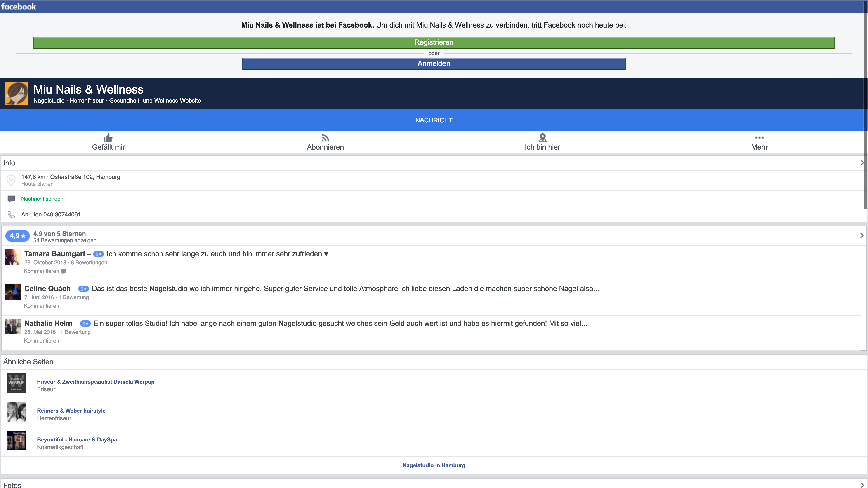Expand the reviews section chevron arrow
The image size is (868, 488).
click(x=862, y=235)
